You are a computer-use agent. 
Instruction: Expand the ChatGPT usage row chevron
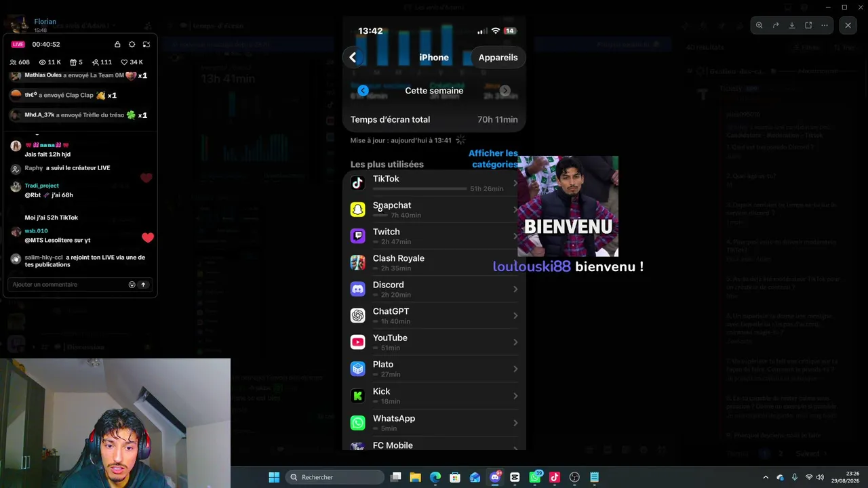(x=515, y=316)
